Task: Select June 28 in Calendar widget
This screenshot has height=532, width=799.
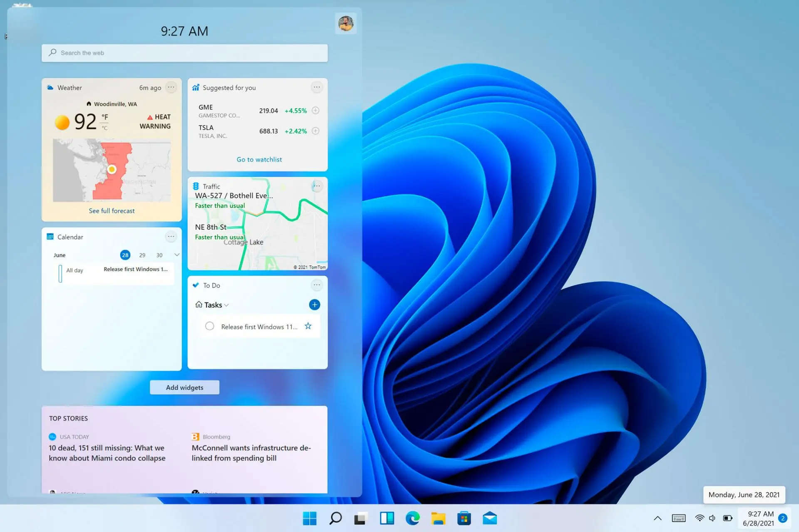Action: [x=125, y=255]
